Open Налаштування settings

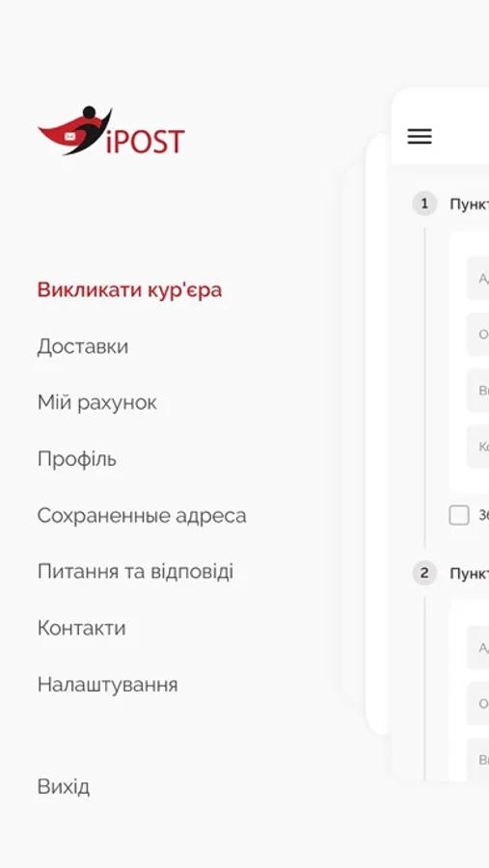coord(107,685)
